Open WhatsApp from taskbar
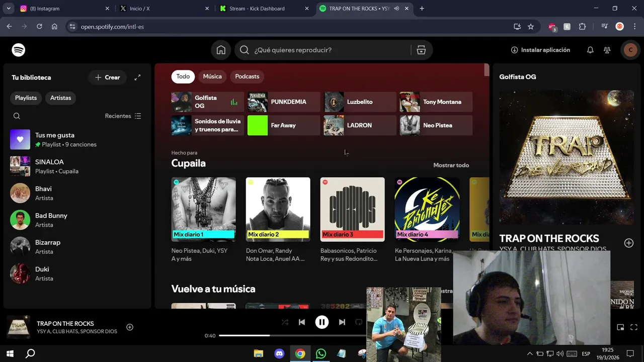The image size is (644, 362). pyautogui.click(x=320, y=353)
